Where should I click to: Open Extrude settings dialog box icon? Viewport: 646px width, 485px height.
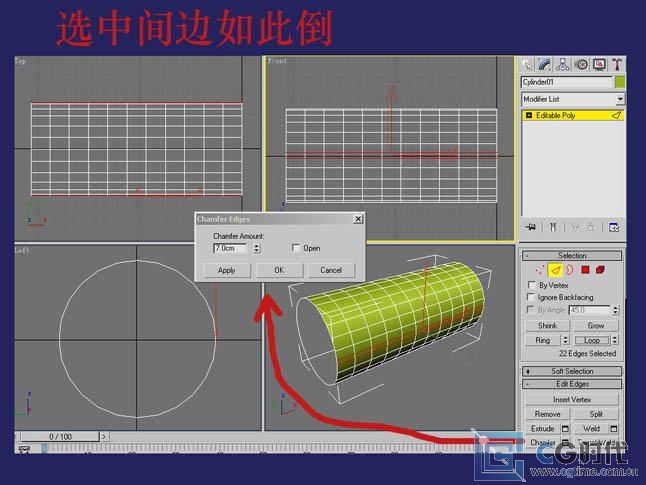click(x=566, y=429)
